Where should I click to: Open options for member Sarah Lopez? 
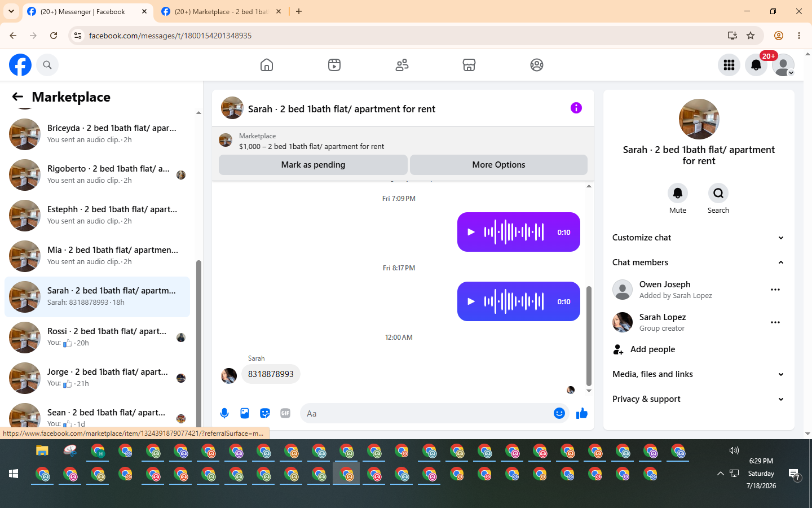(775, 322)
